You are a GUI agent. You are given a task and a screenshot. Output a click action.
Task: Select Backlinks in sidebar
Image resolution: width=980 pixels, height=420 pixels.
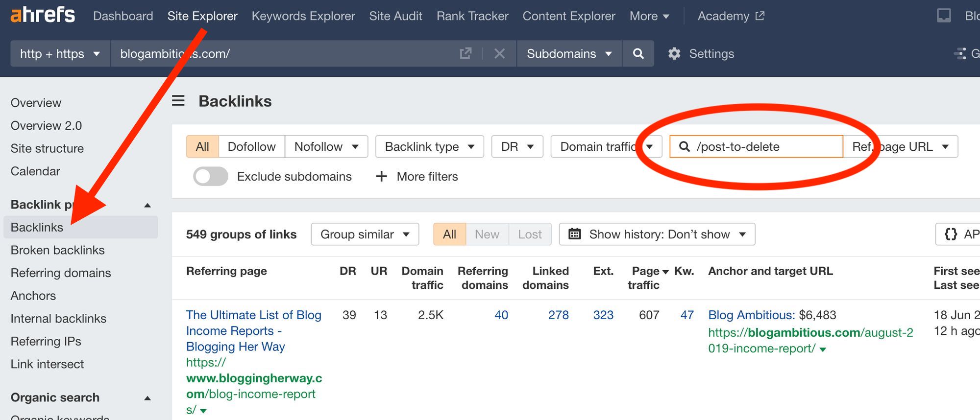pos(81,227)
